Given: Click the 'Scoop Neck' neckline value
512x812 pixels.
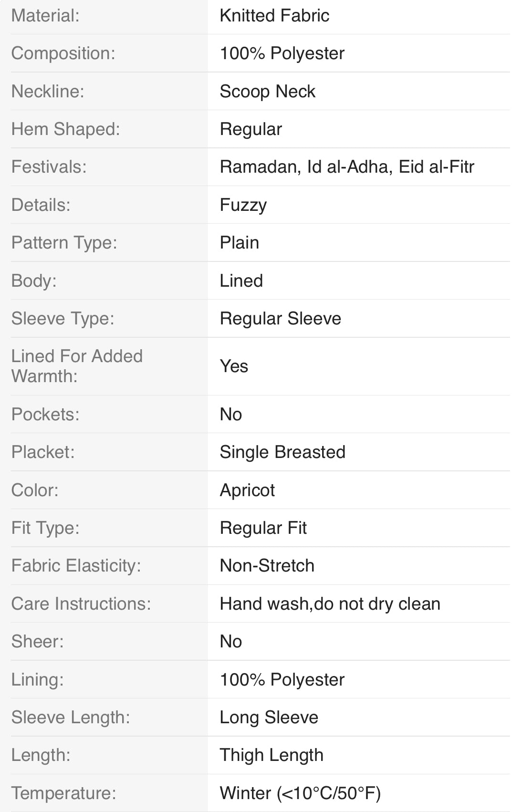Looking at the screenshot, I should (267, 91).
